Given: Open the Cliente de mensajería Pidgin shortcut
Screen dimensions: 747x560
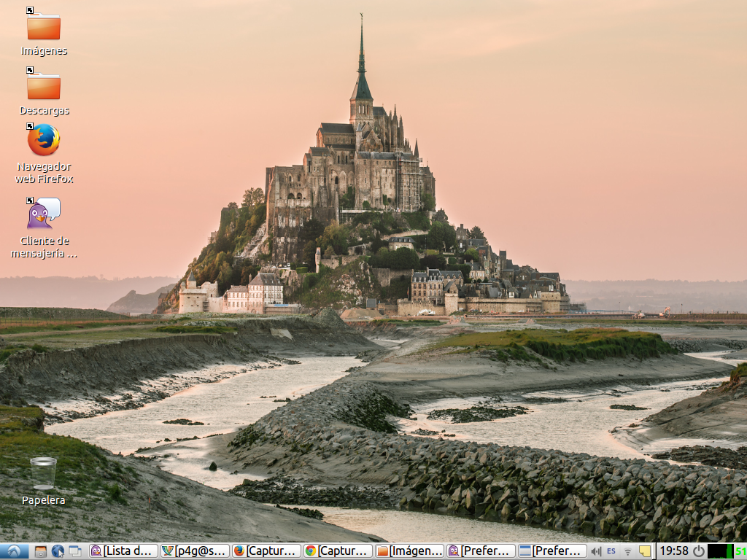Looking at the screenshot, I should (43, 214).
